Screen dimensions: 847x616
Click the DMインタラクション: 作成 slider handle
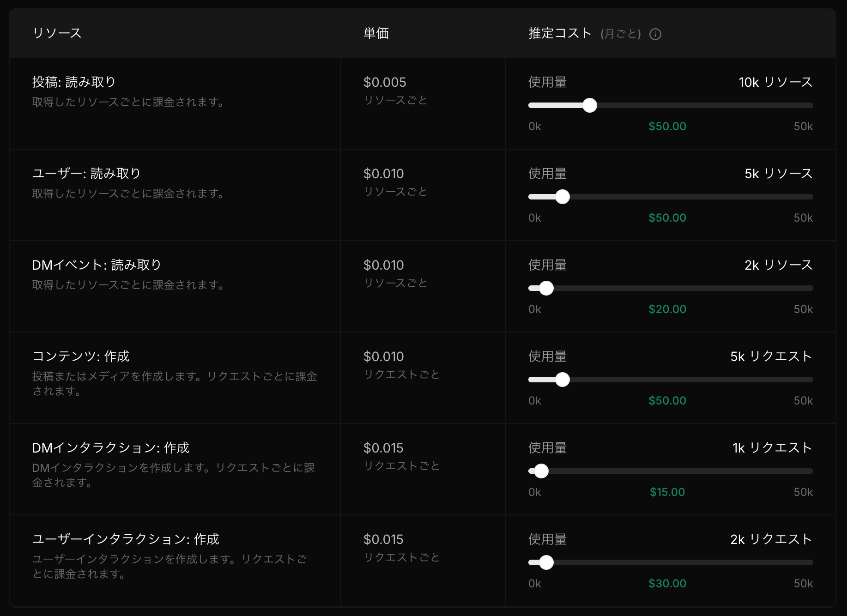(541, 471)
